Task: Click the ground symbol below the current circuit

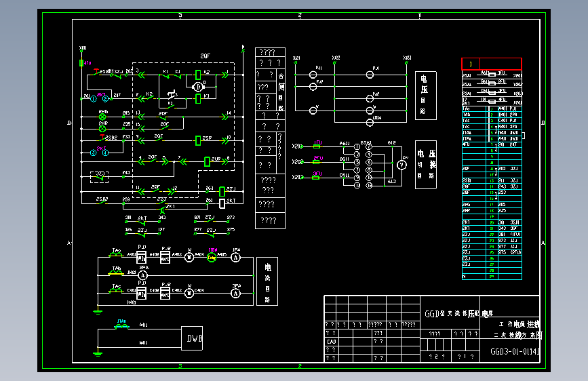Action: point(98,311)
